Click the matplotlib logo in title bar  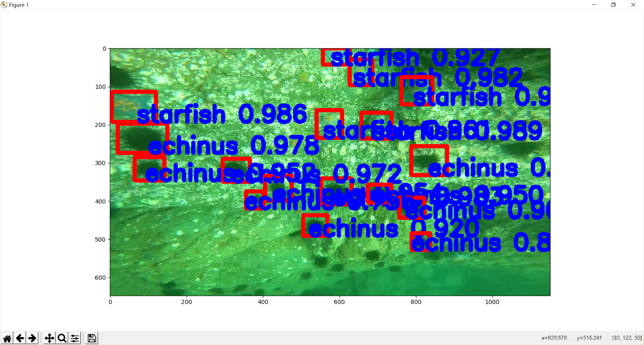tap(4, 5)
